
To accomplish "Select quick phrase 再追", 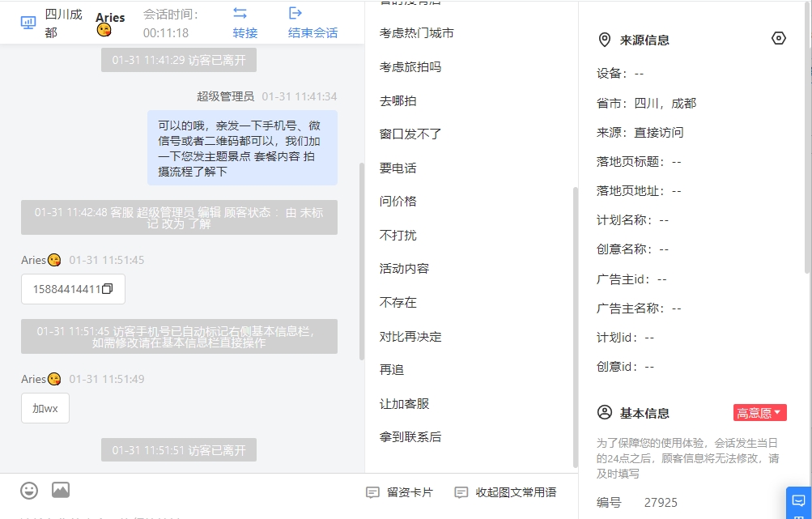I will pos(392,370).
